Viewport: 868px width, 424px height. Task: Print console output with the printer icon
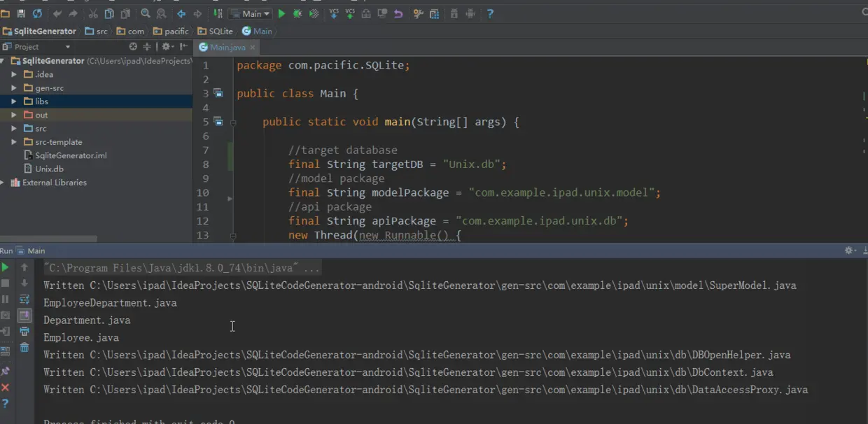[24, 332]
